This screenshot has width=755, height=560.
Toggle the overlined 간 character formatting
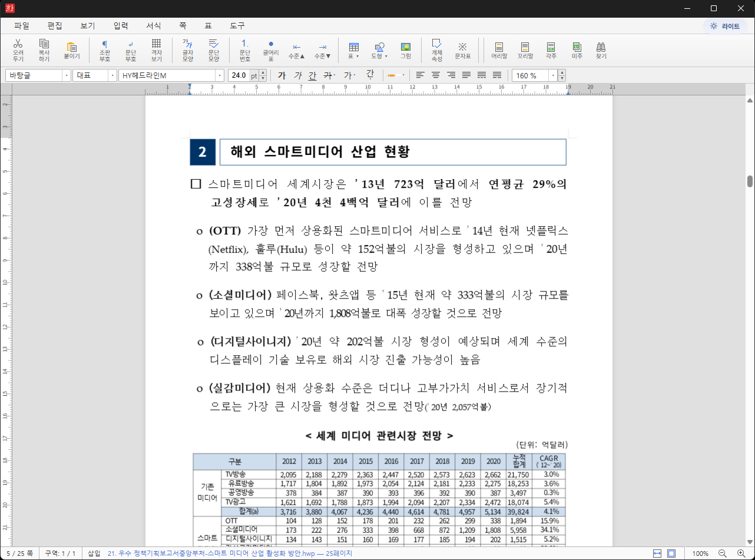coord(370,75)
